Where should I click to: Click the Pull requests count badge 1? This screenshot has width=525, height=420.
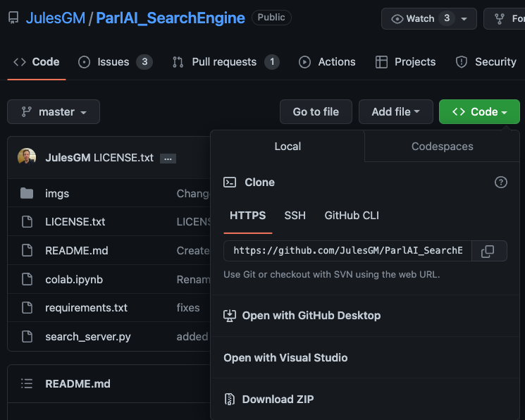272,61
